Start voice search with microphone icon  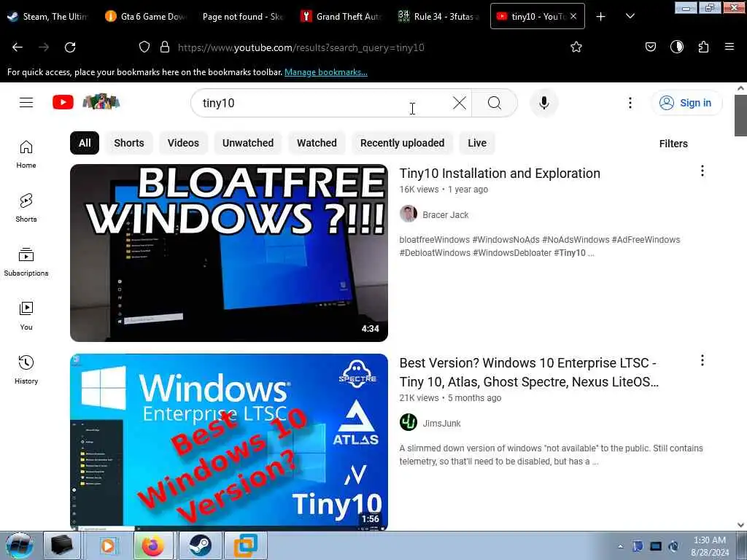pos(543,103)
